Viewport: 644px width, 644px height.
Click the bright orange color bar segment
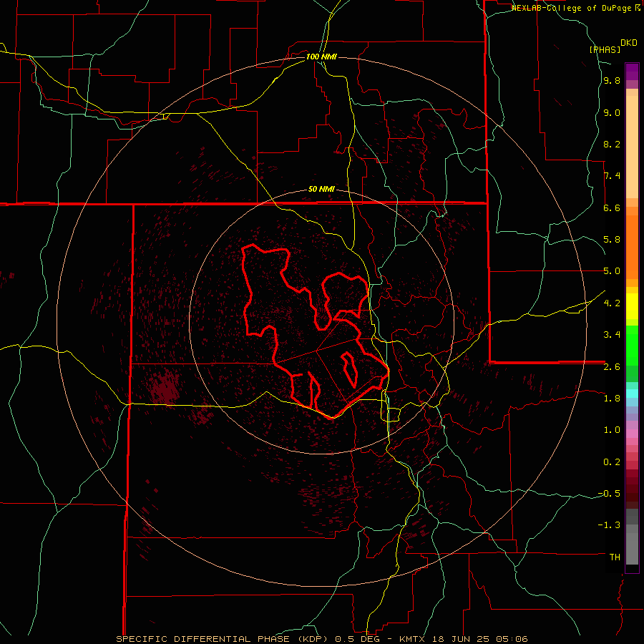(x=632, y=248)
